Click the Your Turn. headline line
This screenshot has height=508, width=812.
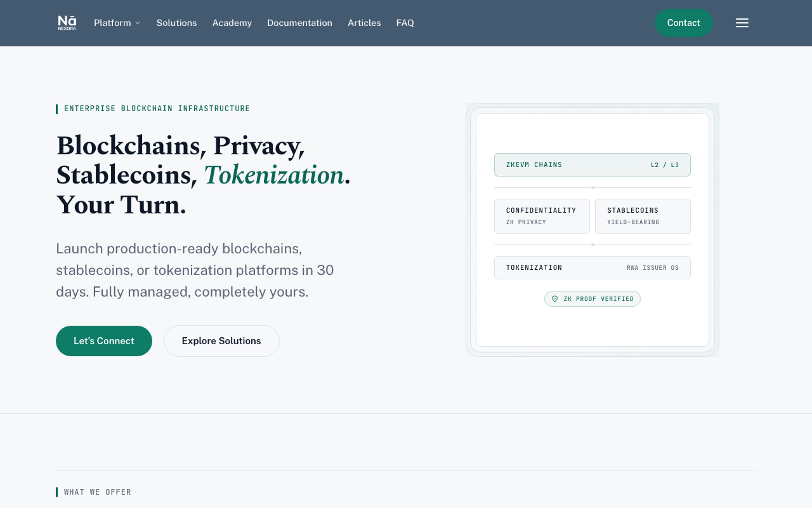click(121, 205)
